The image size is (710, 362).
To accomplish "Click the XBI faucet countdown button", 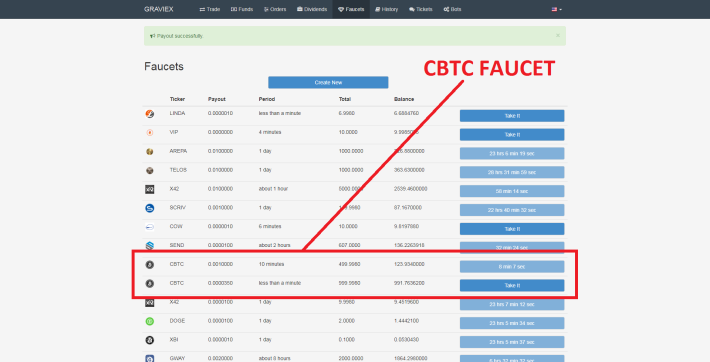I will tap(512, 342).
